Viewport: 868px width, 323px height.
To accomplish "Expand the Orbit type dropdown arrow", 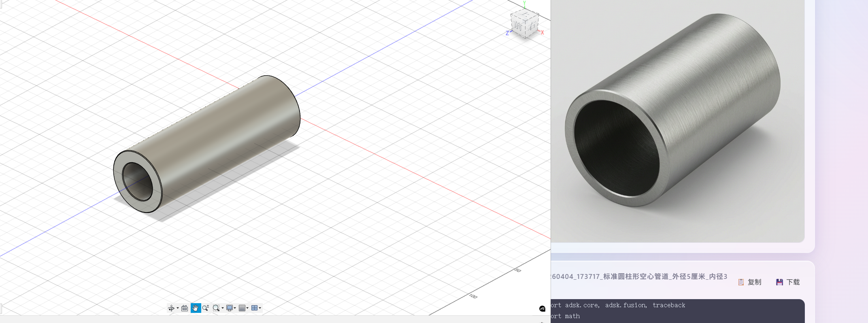I will coord(177,308).
